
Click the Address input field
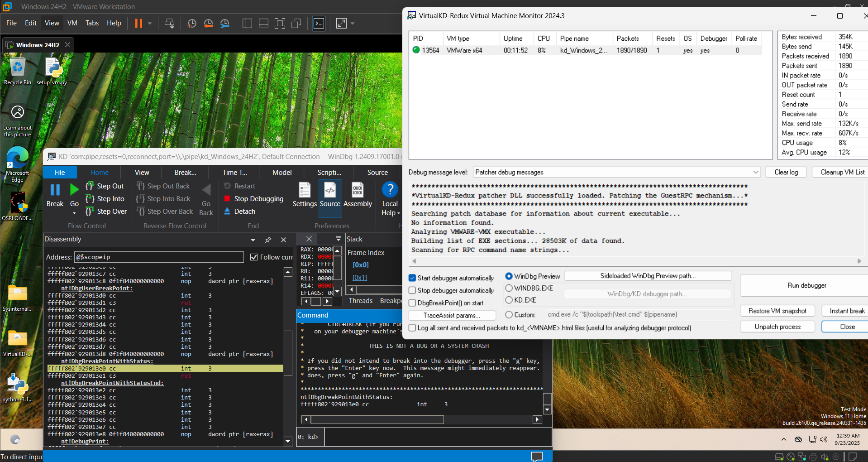[158, 257]
